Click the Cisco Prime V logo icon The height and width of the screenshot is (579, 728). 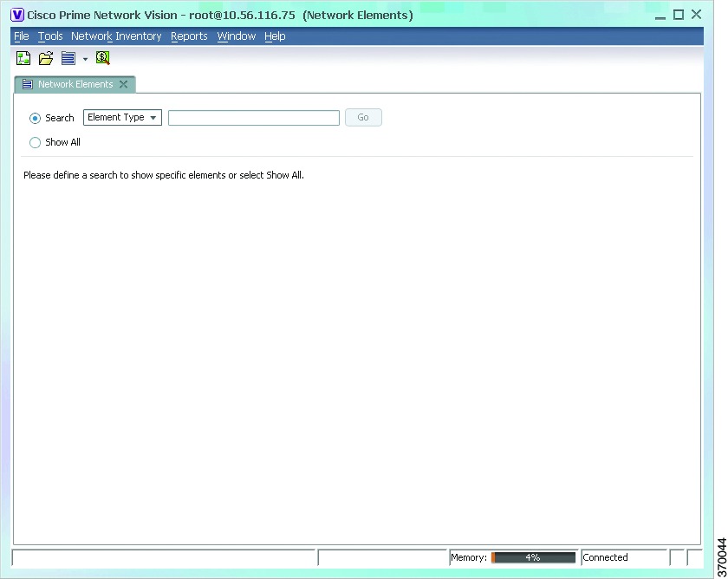pos(17,15)
